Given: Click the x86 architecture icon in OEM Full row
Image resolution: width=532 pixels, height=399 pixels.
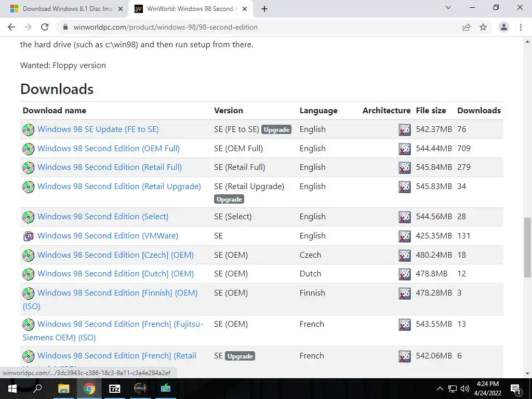Looking at the screenshot, I should click(x=404, y=149).
